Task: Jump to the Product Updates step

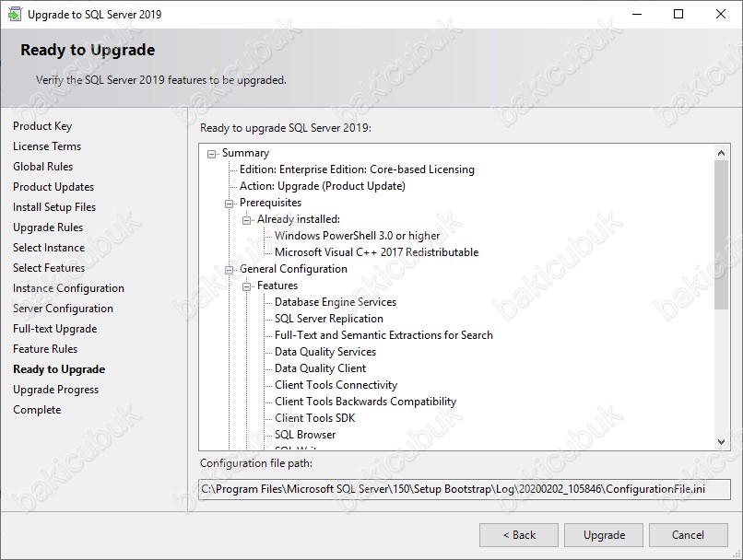Action: [53, 187]
